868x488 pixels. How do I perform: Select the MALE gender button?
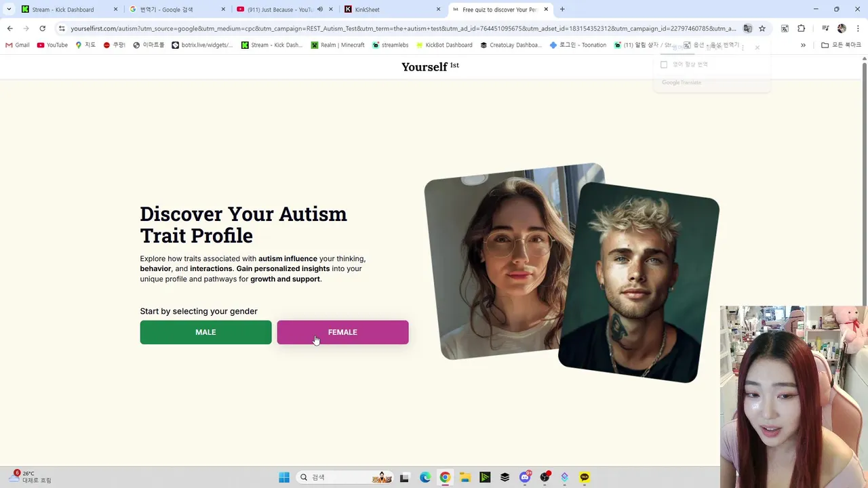coord(205,332)
